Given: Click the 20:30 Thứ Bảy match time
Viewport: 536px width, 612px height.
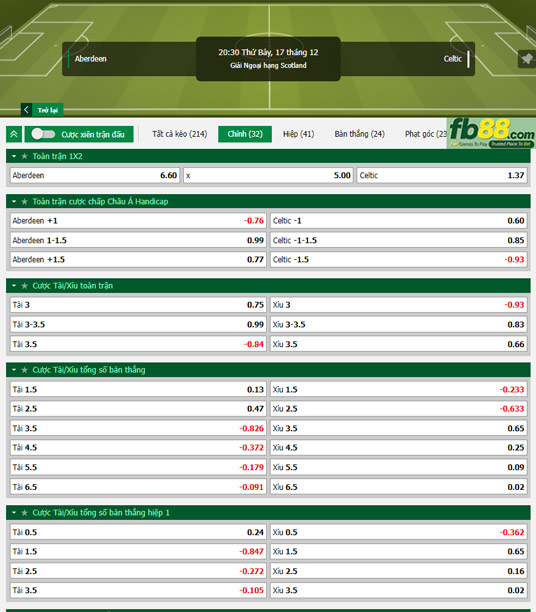Looking at the screenshot, I should pos(268,52).
